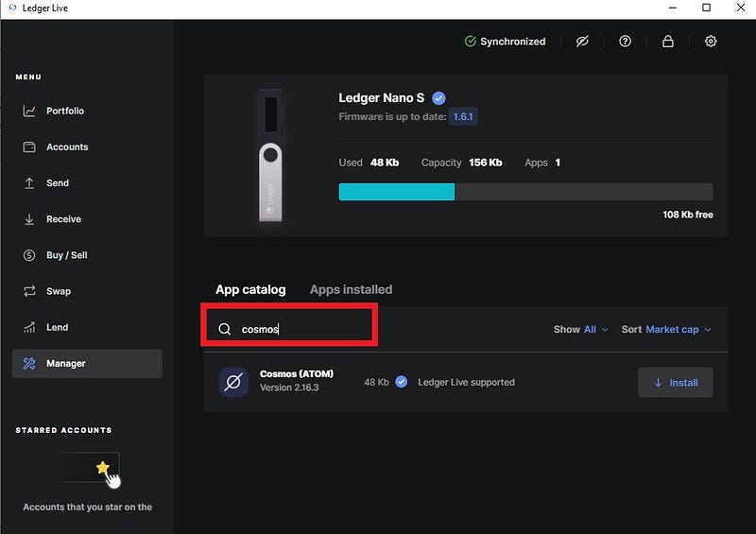The image size is (756, 534).
Task: Click the Cosmos Ledger Live supported checkmark
Action: coord(401,382)
